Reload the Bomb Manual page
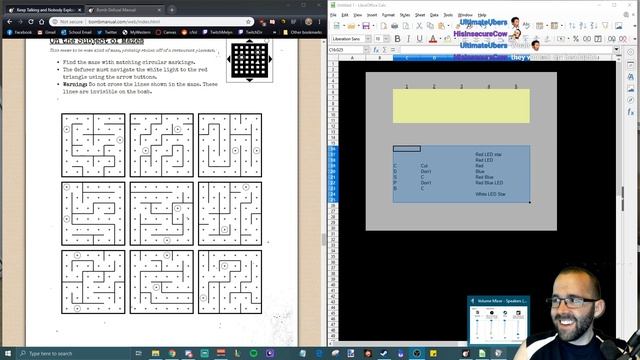Image resolution: width=640 pixels, height=360 pixels. click(x=31, y=22)
